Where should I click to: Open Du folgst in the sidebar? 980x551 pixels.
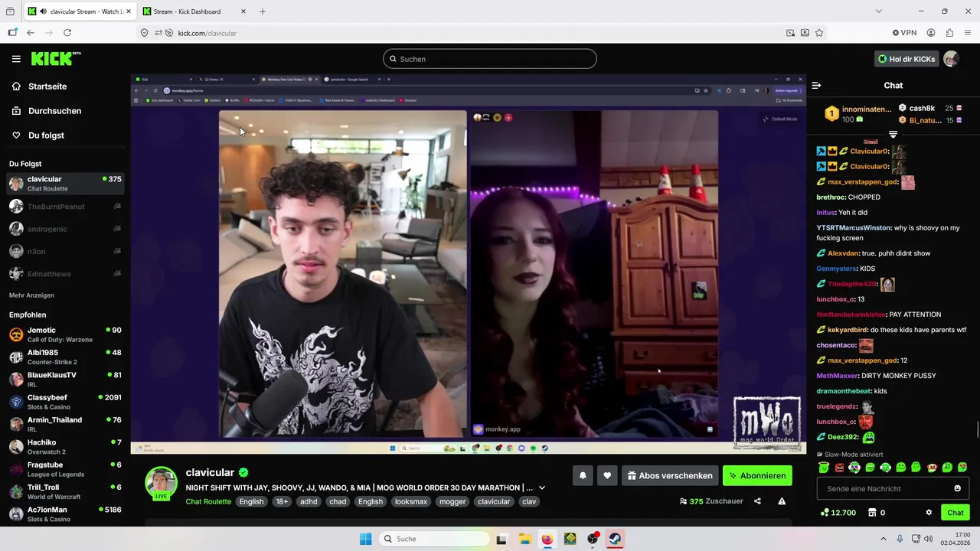(x=46, y=135)
